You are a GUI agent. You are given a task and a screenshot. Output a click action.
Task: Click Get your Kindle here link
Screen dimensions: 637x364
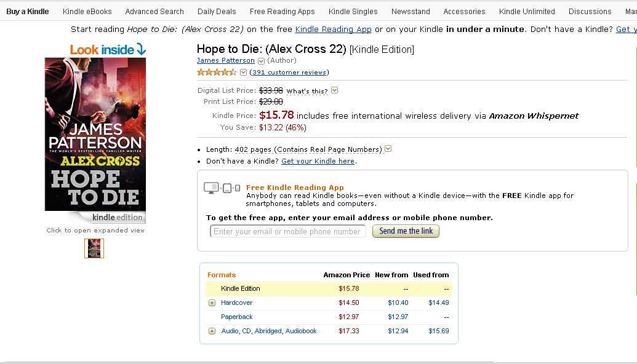(x=318, y=160)
